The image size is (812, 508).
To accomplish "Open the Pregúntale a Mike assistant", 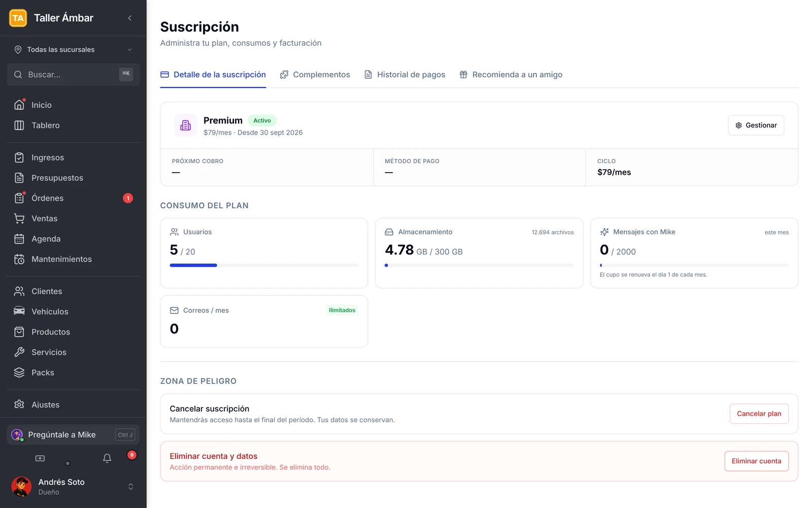I will point(73,435).
